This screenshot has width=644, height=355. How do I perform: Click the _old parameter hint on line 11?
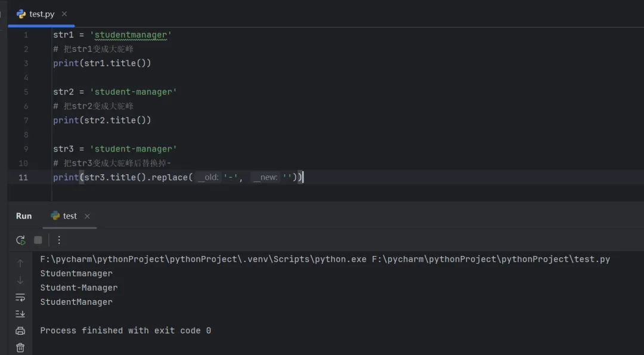[x=208, y=177]
